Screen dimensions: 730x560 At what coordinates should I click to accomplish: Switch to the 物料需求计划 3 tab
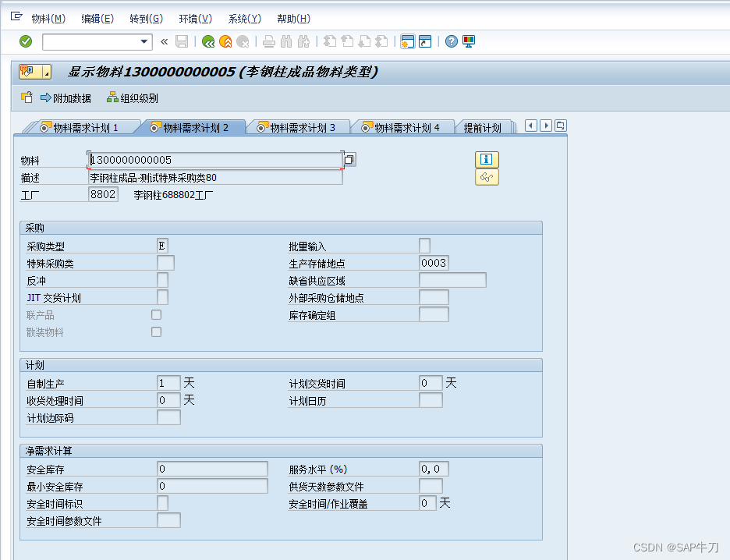click(296, 128)
